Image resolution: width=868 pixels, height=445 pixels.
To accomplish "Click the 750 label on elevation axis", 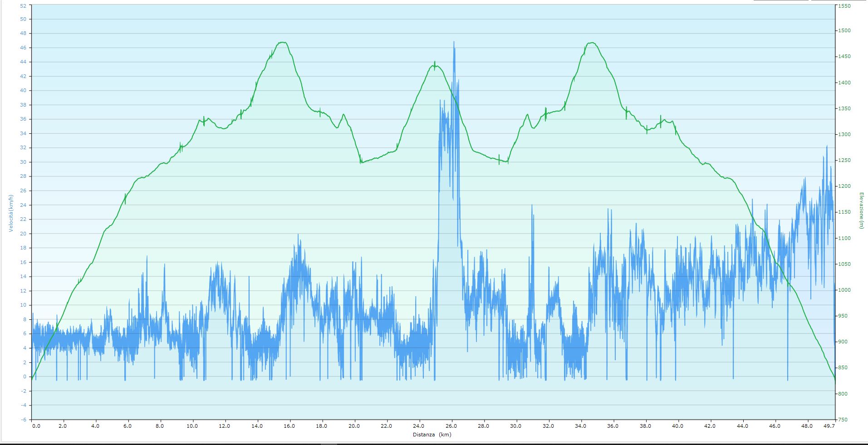I will tap(843, 420).
